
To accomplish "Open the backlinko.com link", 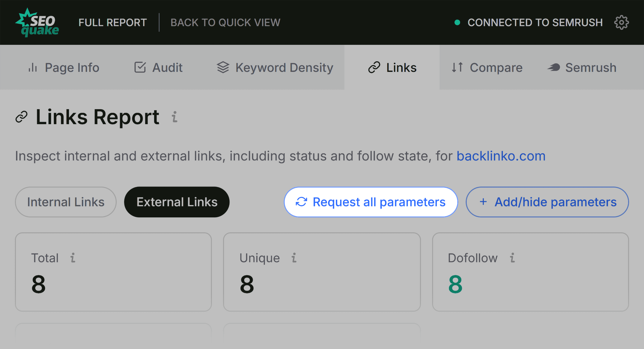I will pos(501,156).
